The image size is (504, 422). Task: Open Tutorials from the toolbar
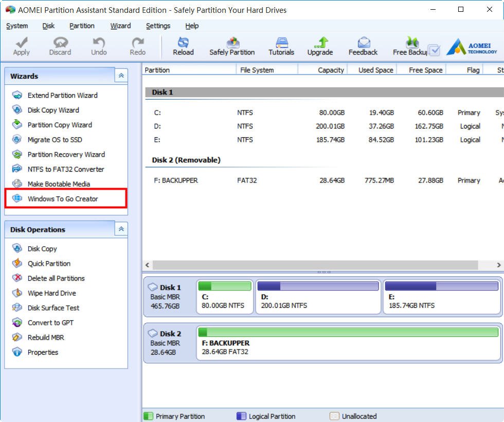tap(282, 42)
